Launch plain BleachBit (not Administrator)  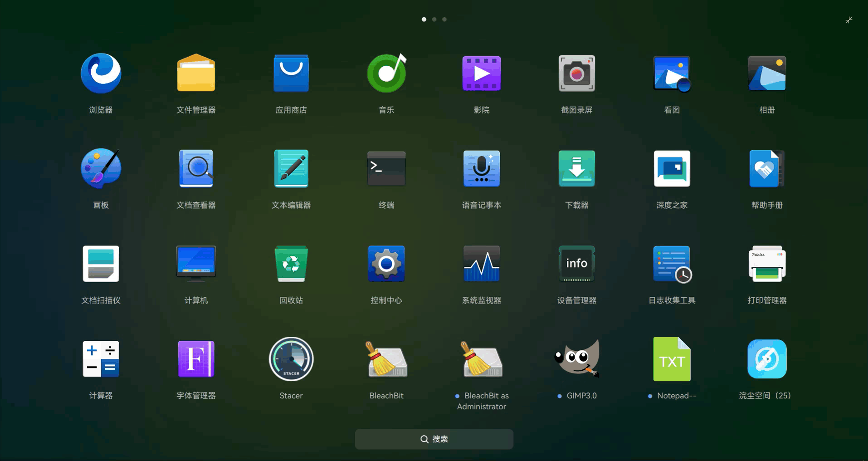click(x=386, y=359)
